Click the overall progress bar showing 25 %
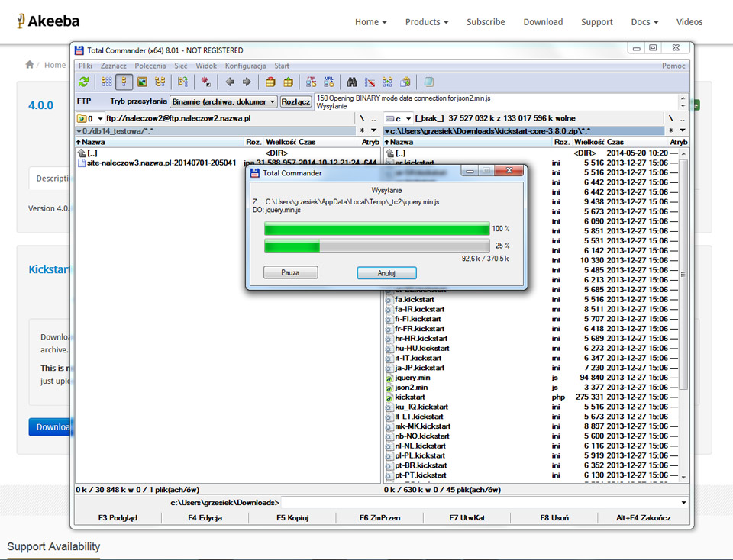The height and width of the screenshot is (560, 733). pyautogui.click(x=376, y=246)
